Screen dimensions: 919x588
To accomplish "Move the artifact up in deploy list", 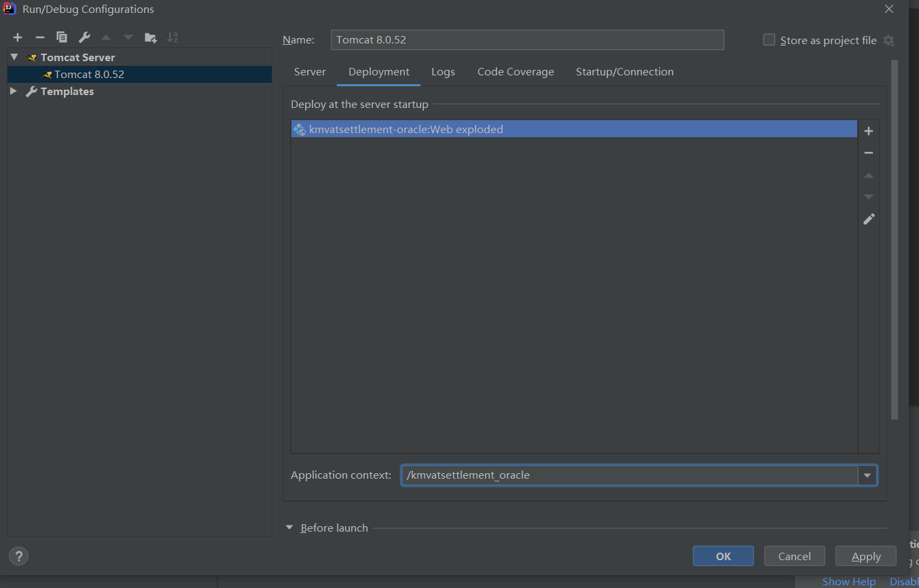I will [868, 175].
